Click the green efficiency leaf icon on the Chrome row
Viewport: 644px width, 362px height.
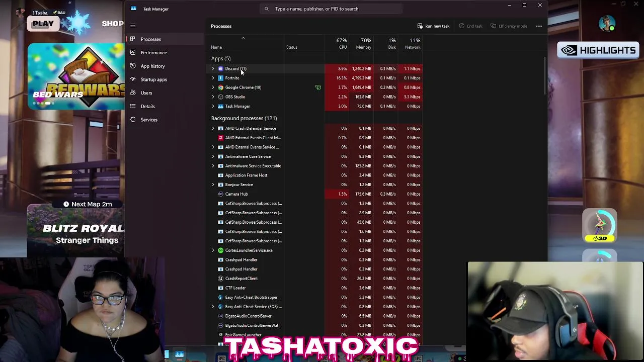[x=318, y=87]
